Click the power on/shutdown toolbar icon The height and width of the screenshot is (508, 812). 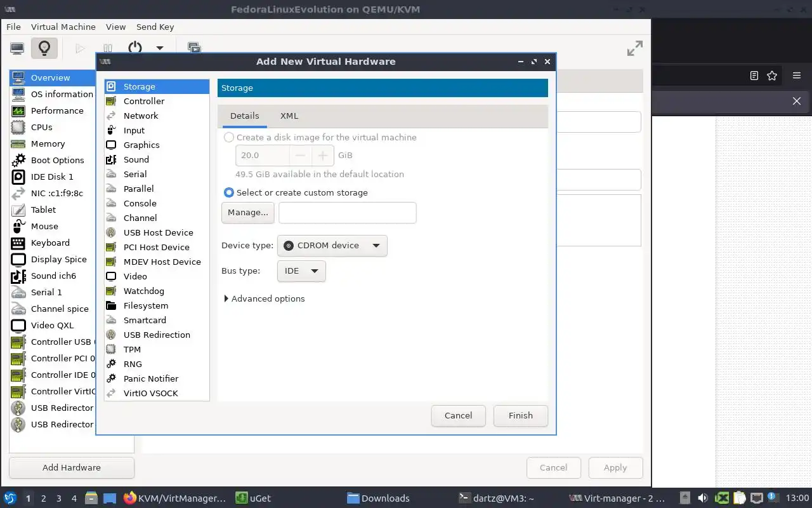click(x=135, y=48)
